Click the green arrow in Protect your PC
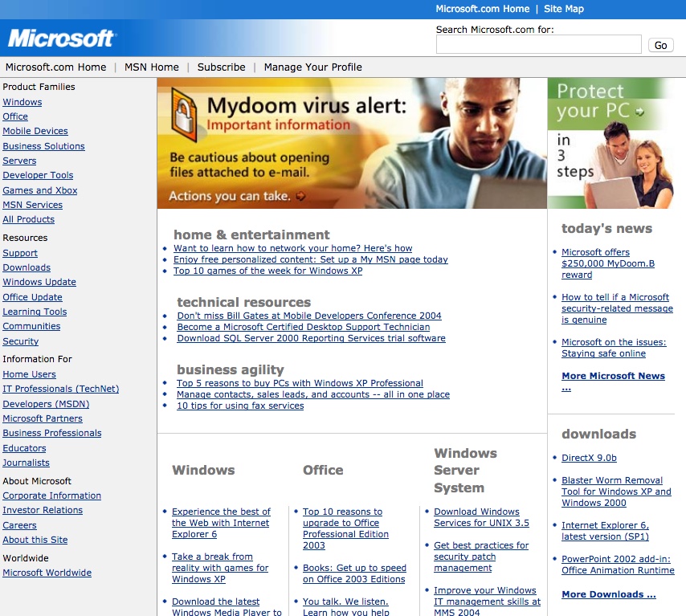 click(x=640, y=112)
